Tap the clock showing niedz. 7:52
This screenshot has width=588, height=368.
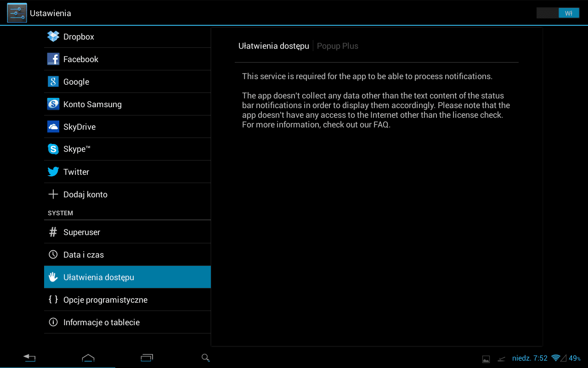click(530, 358)
